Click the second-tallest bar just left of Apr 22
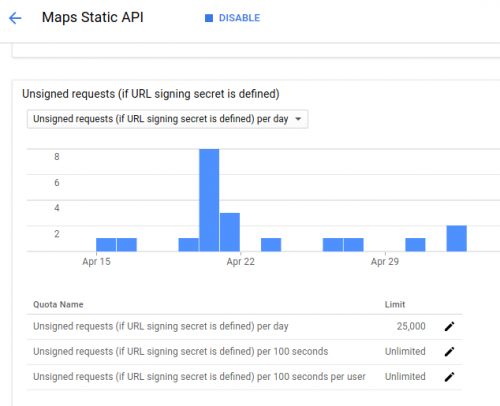The image size is (500, 406). (230, 232)
